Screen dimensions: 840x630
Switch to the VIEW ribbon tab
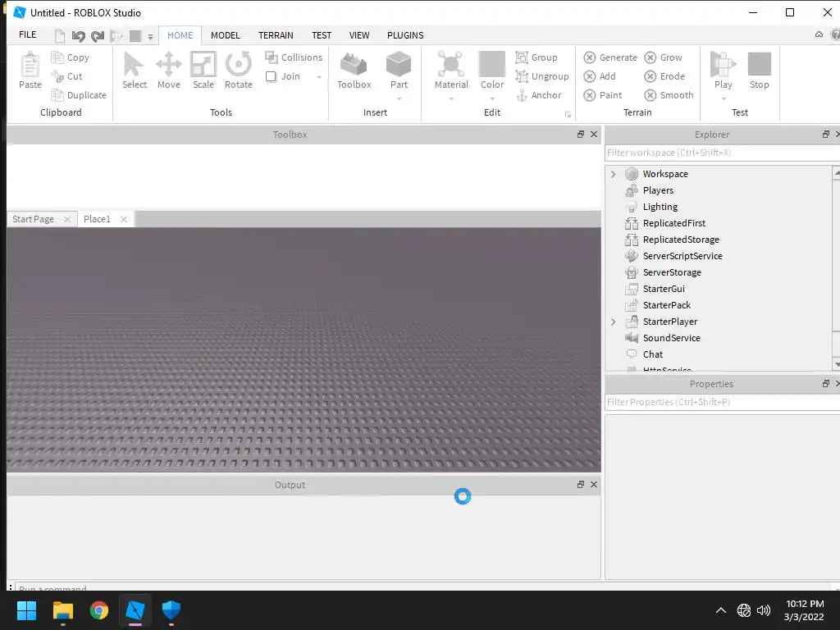[359, 35]
